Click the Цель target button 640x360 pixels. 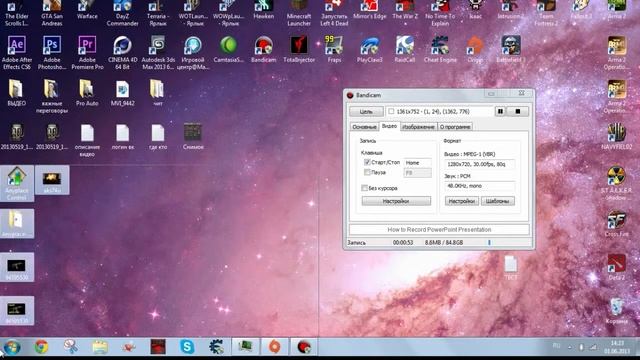coord(366,111)
